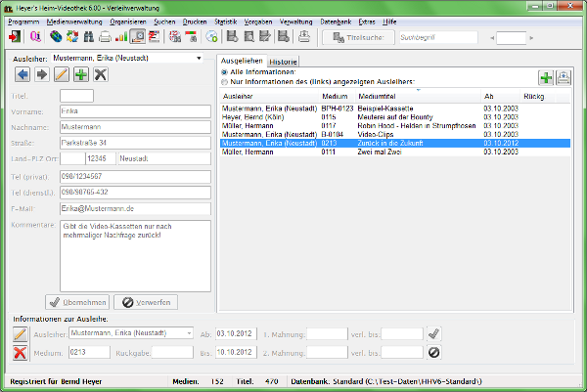
Task: Add new borrower with green plus icon
Action: (x=80, y=75)
